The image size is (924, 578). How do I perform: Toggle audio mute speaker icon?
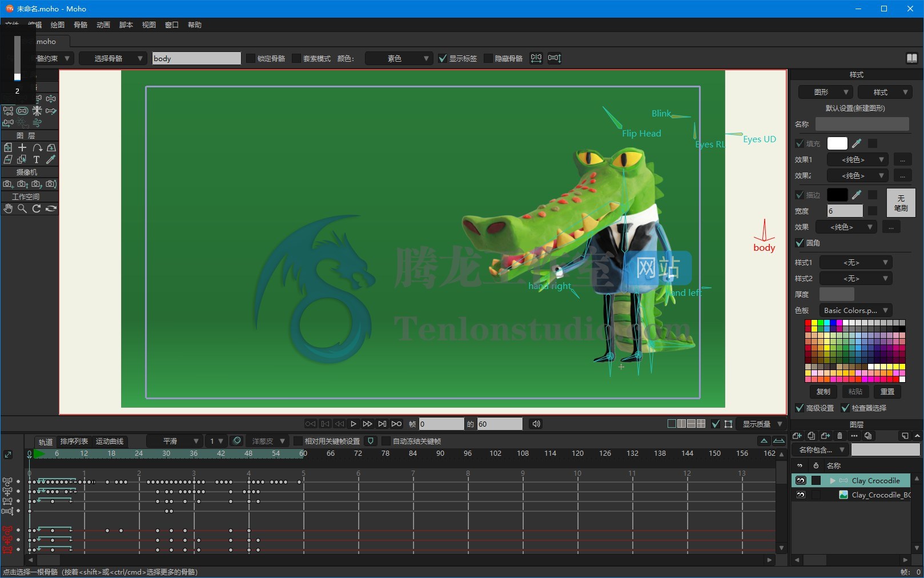pos(536,424)
